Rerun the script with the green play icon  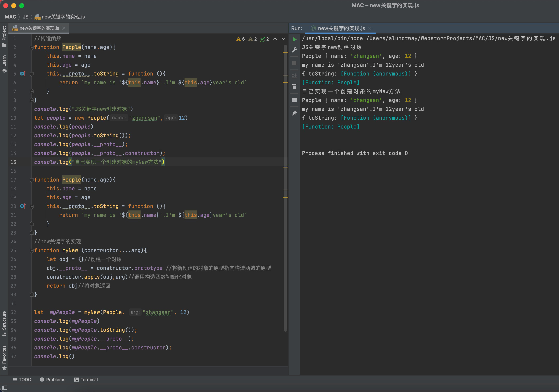294,39
